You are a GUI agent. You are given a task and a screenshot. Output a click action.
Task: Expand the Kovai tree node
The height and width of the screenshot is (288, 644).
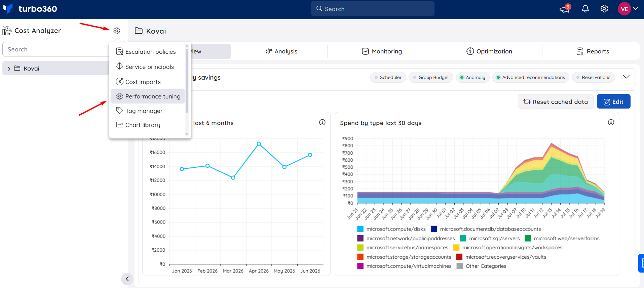pyautogui.click(x=9, y=69)
